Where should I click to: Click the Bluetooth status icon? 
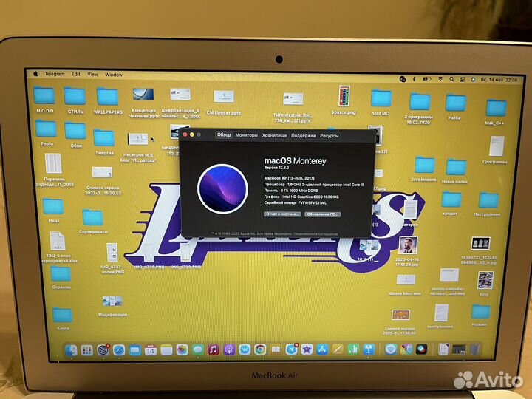click(x=414, y=79)
